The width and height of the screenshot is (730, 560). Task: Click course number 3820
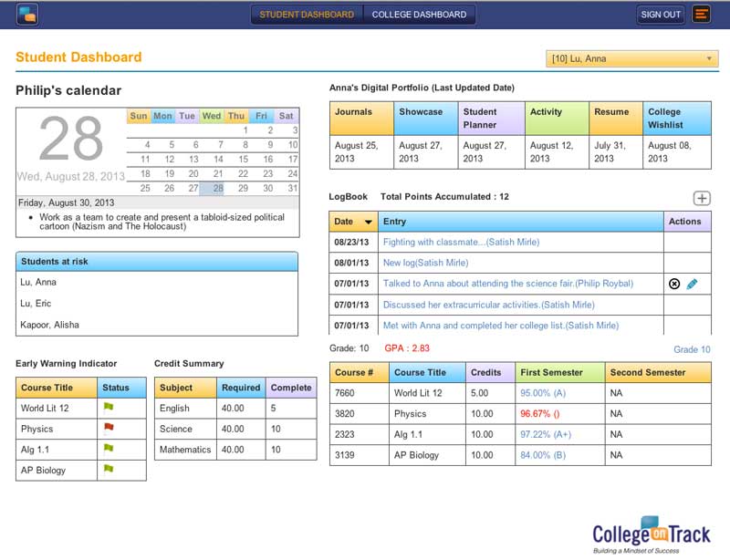(x=345, y=413)
